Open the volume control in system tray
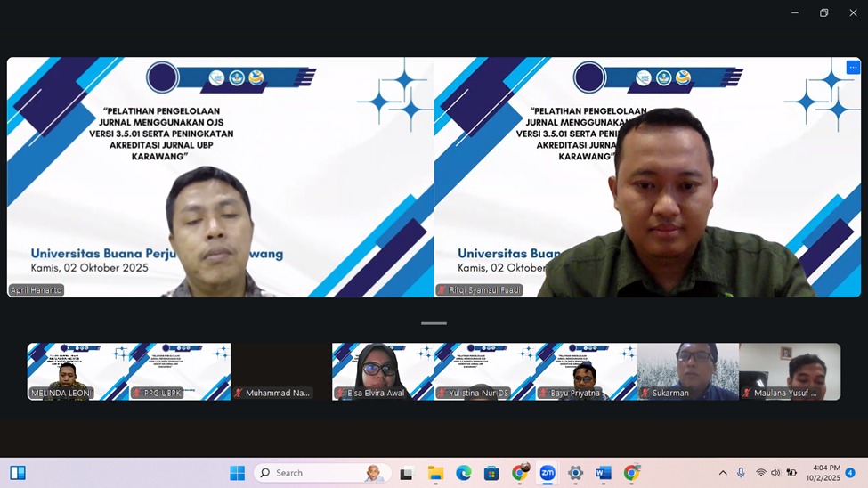The width and height of the screenshot is (868, 488). (775, 473)
